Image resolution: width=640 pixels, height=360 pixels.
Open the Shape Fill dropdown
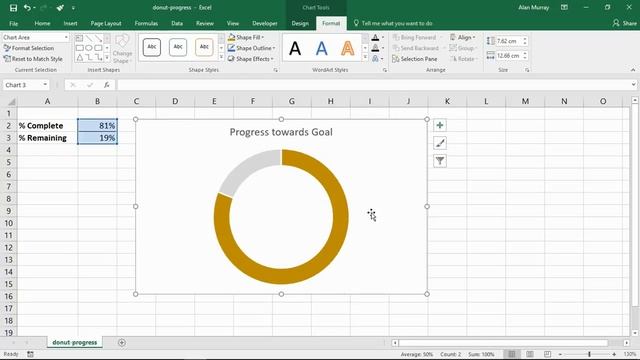[246, 37]
